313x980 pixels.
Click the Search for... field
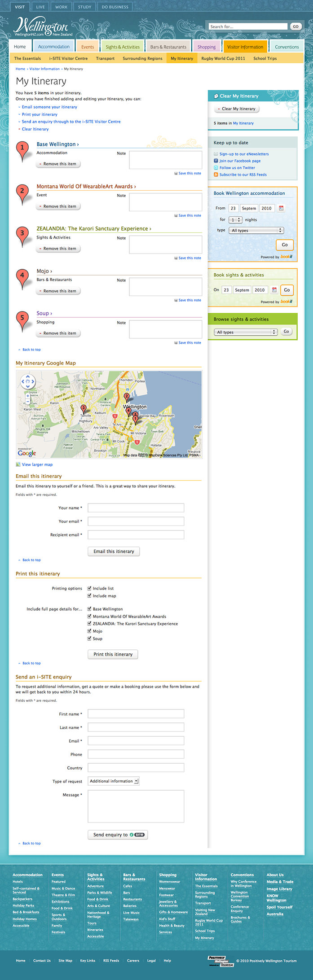(248, 26)
